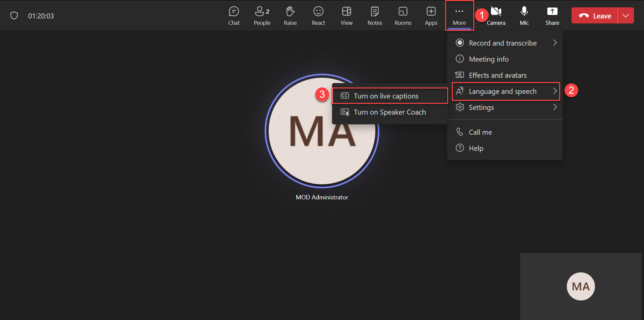This screenshot has height=320, width=644.
Task: Open the React emoji picker
Action: (318, 16)
